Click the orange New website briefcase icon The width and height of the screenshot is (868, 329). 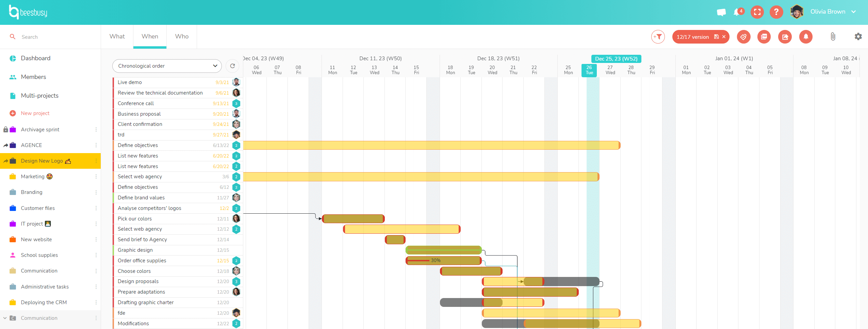click(13, 240)
